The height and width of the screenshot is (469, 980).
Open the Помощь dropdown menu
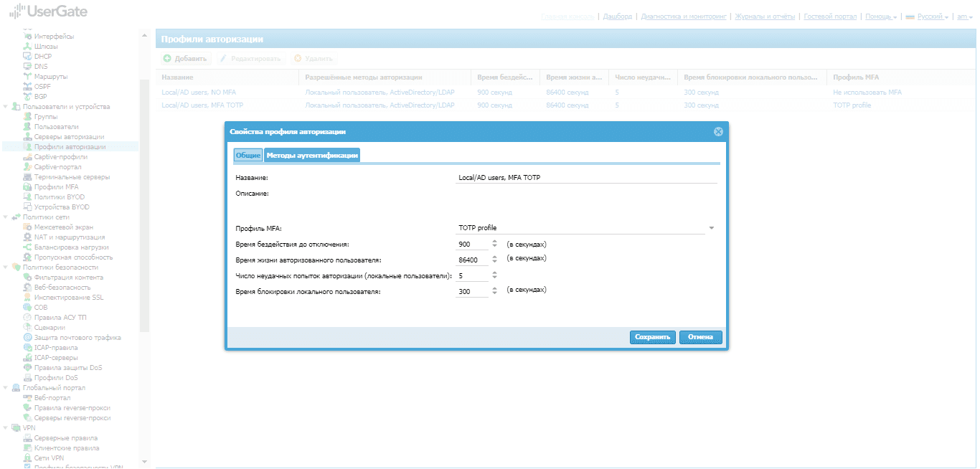[882, 16]
